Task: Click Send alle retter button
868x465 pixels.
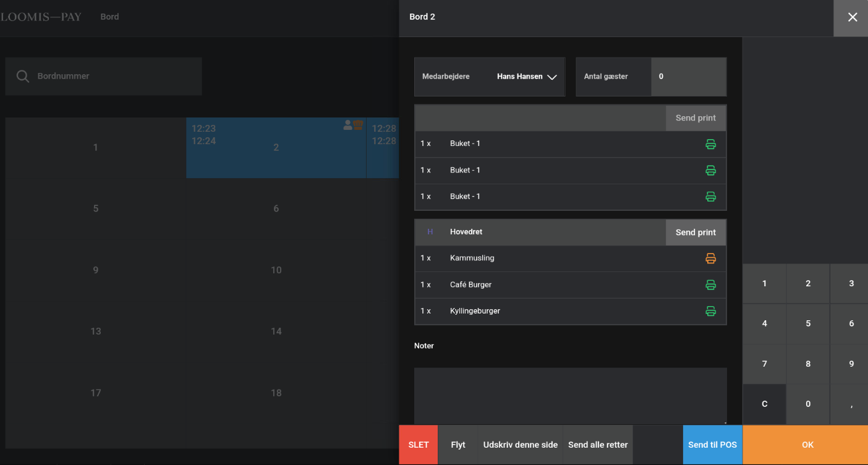Action: coord(598,445)
